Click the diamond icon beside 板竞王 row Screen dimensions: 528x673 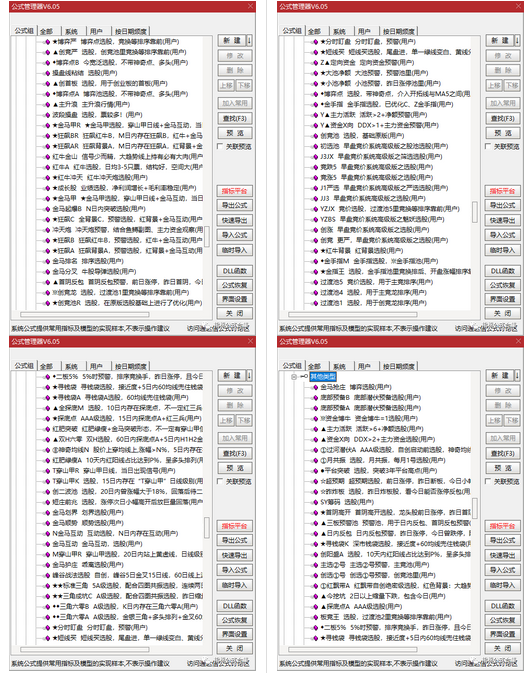[x=316, y=617]
